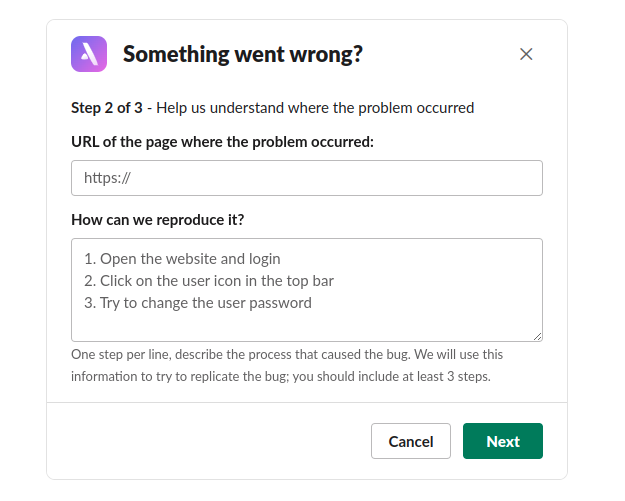The width and height of the screenshot is (625, 501).
Task: Click the purple app logo icon
Action: 89,54
